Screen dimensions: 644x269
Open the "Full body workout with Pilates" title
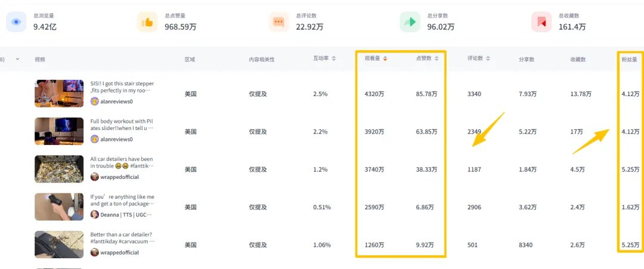pos(122,124)
